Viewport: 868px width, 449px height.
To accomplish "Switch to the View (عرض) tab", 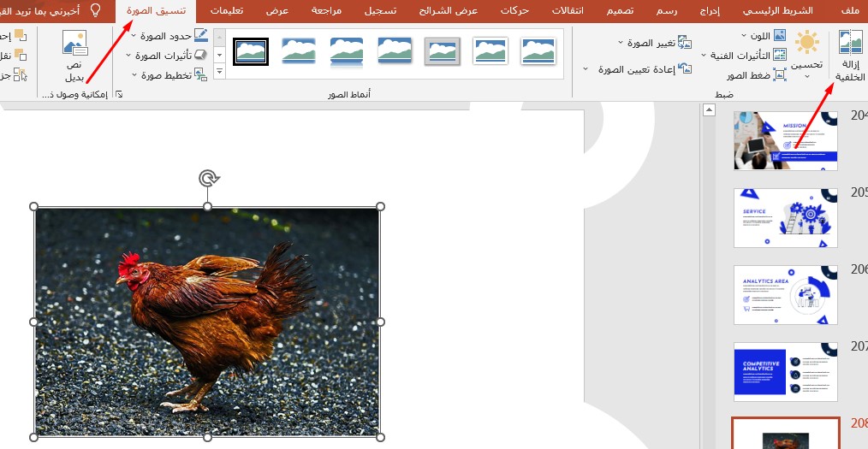I will click(x=277, y=10).
